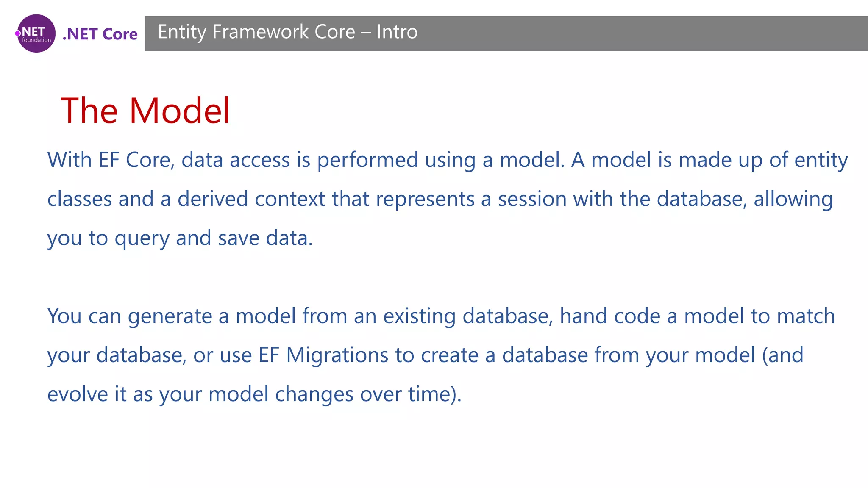Viewport: 868px width, 488px height.
Task: Click the '.NET Core' purple label
Action: (x=100, y=34)
